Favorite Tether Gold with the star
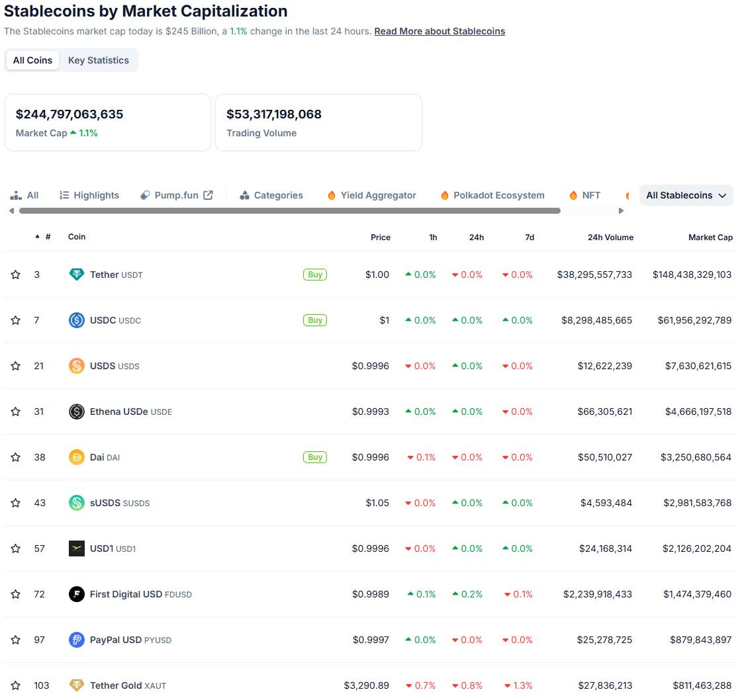 pos(15,685)
